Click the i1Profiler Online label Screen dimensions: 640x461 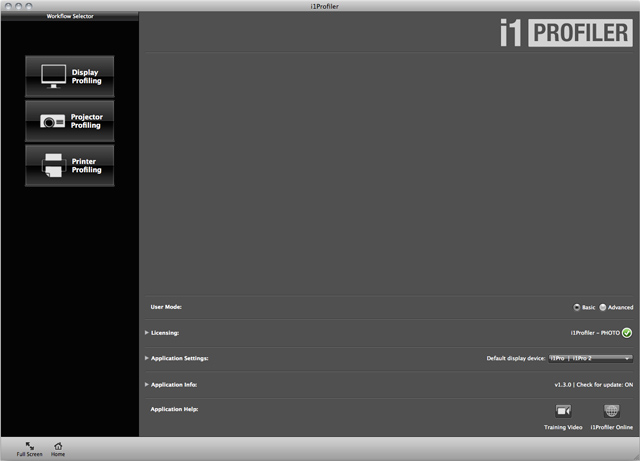611,427
